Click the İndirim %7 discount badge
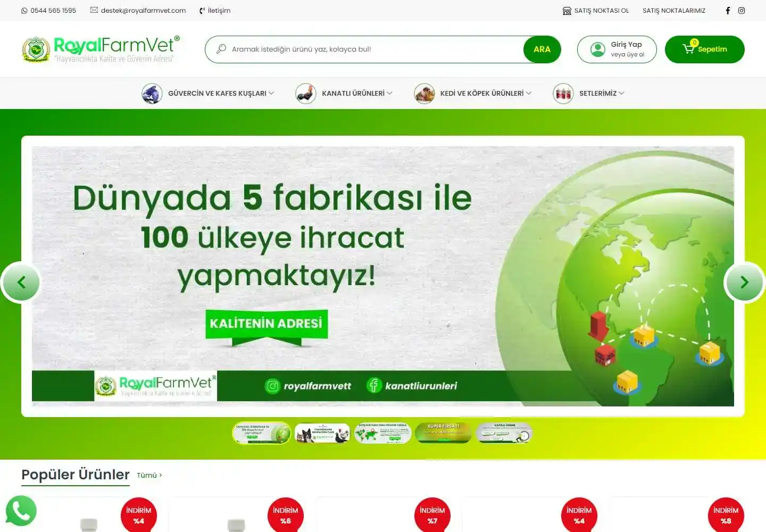This screenshot has width=766, height=532. click(432, 515)
